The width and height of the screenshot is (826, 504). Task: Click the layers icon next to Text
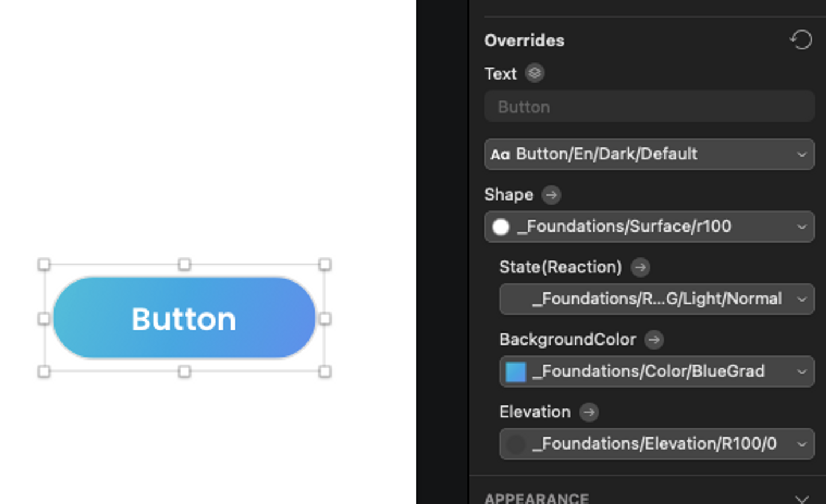pyautogui.click(x=535, y=73)
